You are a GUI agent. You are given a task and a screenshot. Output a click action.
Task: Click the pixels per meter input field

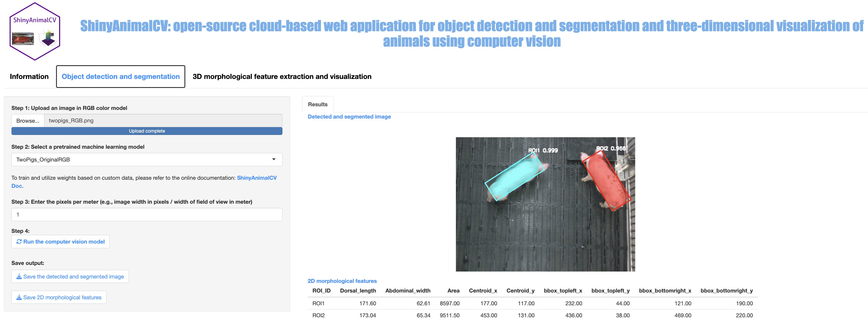point(147,214)
